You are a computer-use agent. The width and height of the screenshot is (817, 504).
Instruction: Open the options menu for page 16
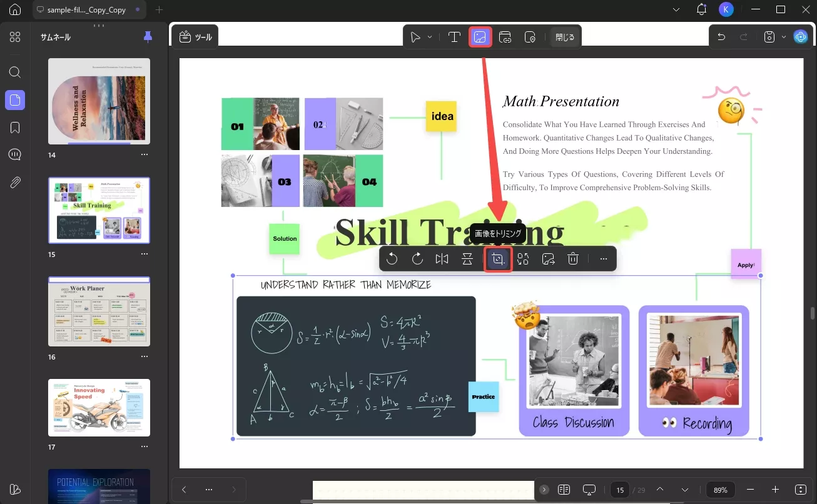(145, 357)
